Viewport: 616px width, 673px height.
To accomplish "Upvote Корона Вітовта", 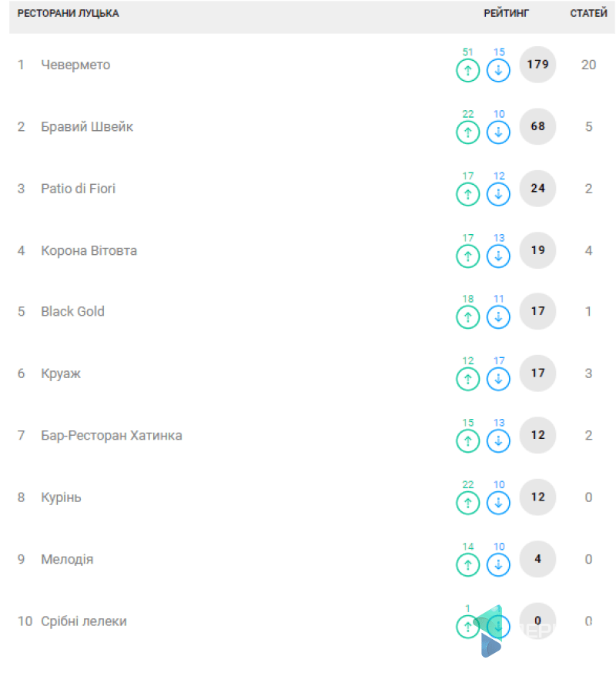I will pyautogui.click(x=467, y=256).
